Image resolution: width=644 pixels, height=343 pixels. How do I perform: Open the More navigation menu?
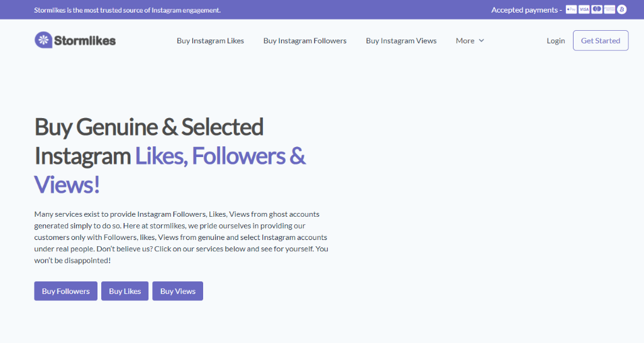[470, 41]
